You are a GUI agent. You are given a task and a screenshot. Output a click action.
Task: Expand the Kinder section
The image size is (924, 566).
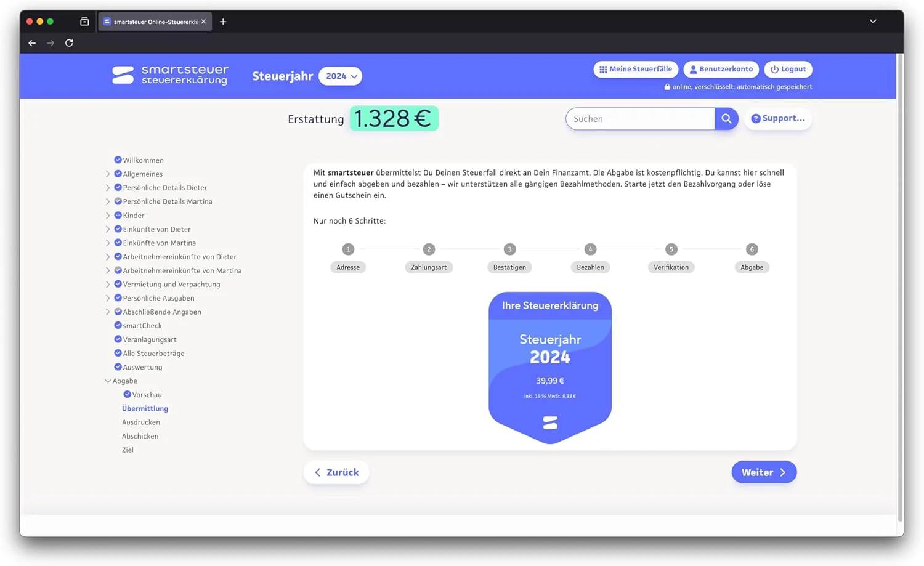(108, 215)
